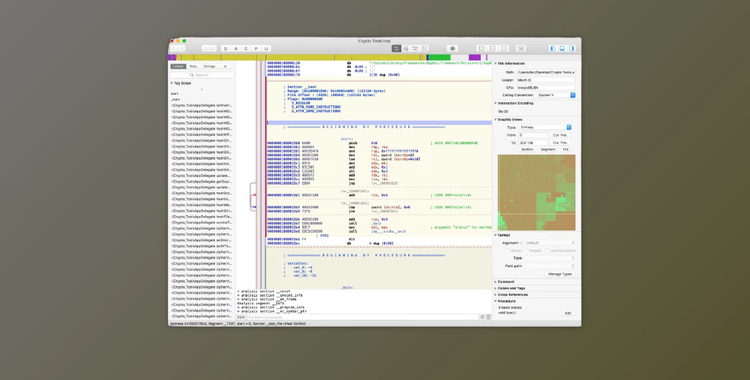Expand the Cross References section

(x=496, y=295)
